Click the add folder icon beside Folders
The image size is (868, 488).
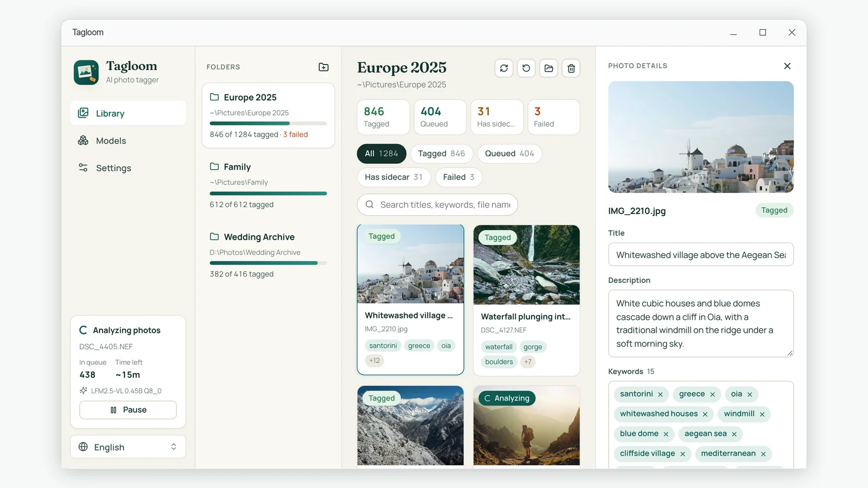[x=323, y=67]
